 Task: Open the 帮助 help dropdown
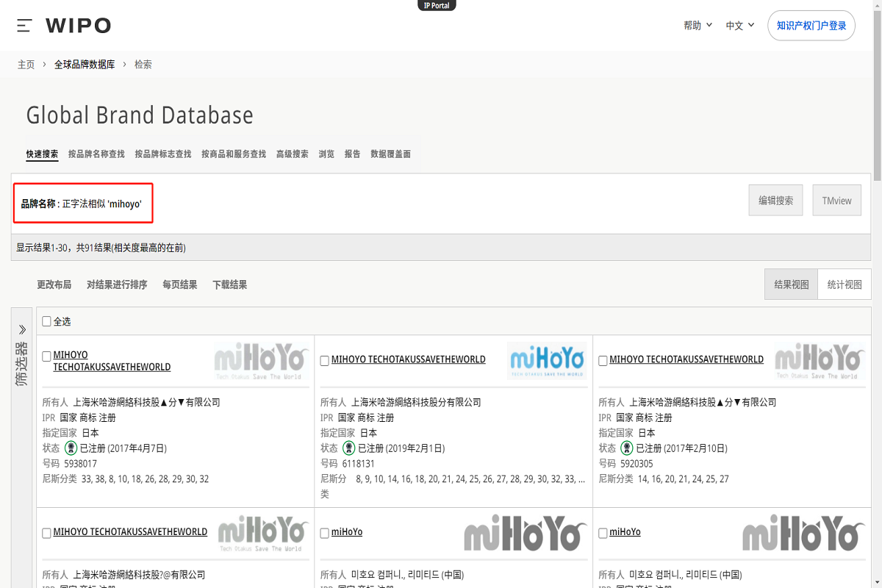(x=698, y=26)
